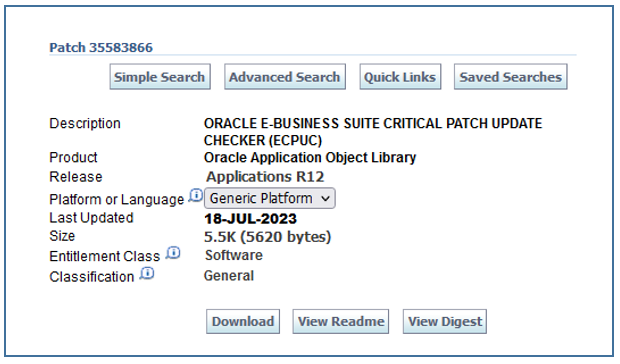The image size is (620, 364).
Task: Click the View Readme button
Action: click(341, 322)
